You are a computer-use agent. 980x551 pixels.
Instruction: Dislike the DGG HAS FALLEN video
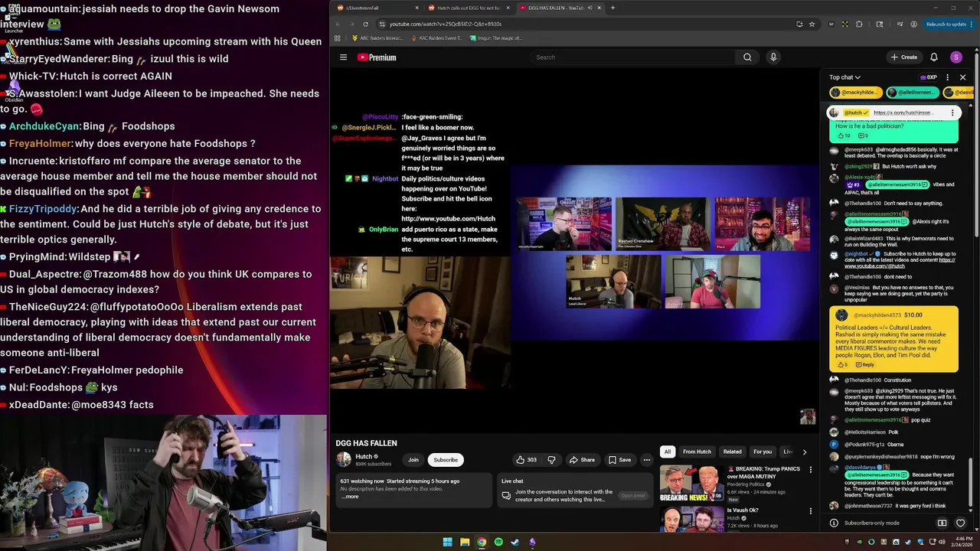(552, 460)
